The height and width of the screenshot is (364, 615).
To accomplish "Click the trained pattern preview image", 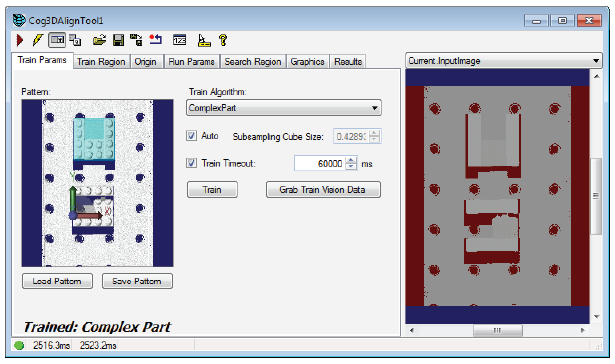I will pos(98,183).
